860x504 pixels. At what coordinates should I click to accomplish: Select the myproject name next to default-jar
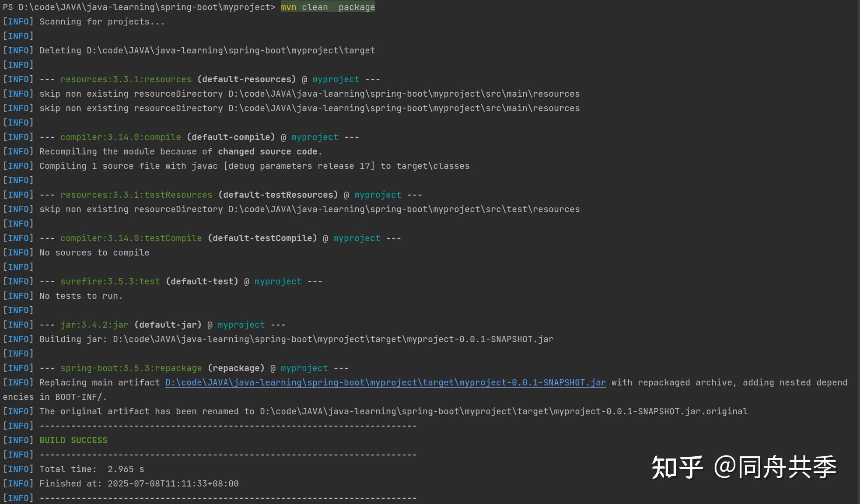[241, 325]
